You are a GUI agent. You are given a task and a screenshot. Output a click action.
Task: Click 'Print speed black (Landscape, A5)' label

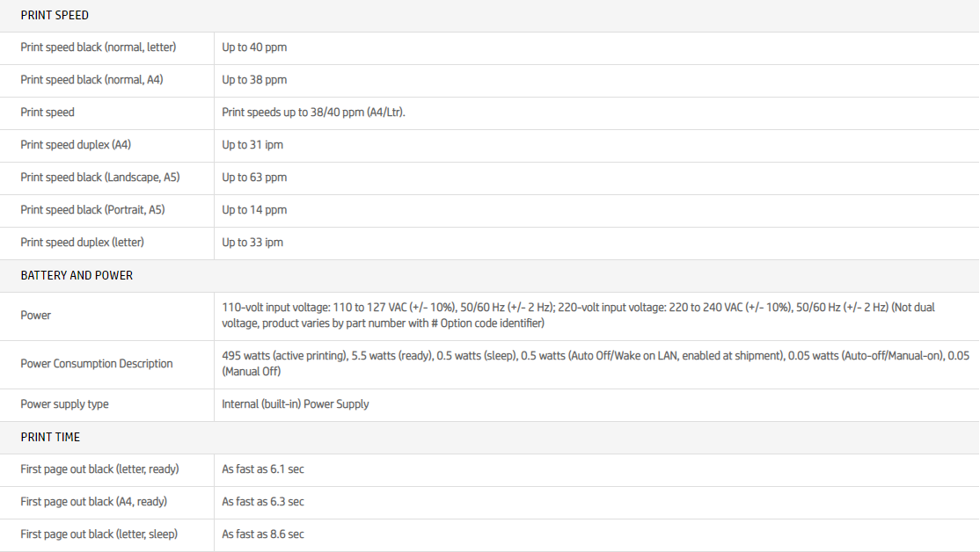[100, 178]
